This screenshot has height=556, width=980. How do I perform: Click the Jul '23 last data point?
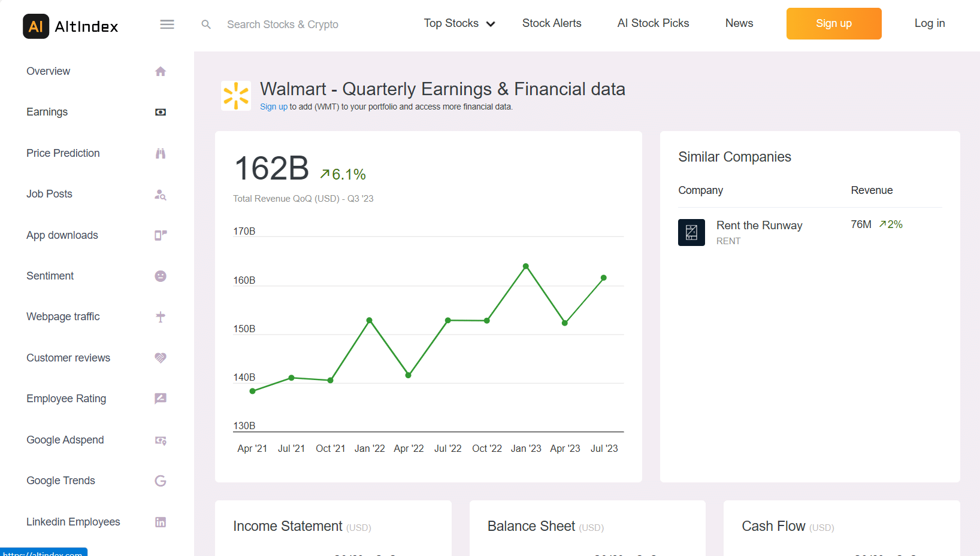click(604, 278)
